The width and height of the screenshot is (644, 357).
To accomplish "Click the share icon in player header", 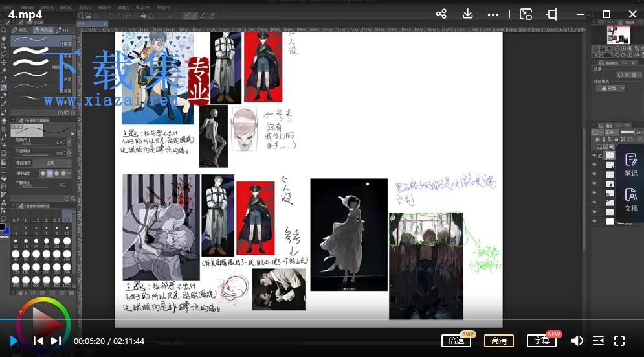I will click(x=441, y=14).
